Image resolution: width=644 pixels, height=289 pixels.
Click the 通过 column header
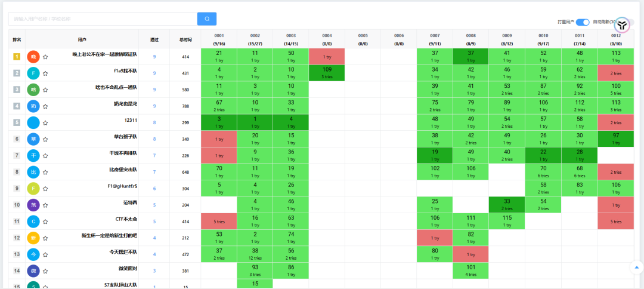(154, 40)
